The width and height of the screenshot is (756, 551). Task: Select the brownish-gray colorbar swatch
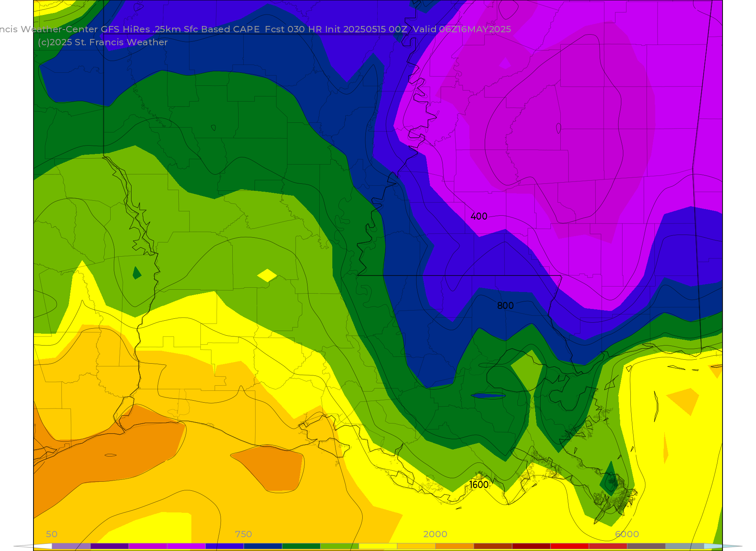pyautogui.click(x=646, y=546)
